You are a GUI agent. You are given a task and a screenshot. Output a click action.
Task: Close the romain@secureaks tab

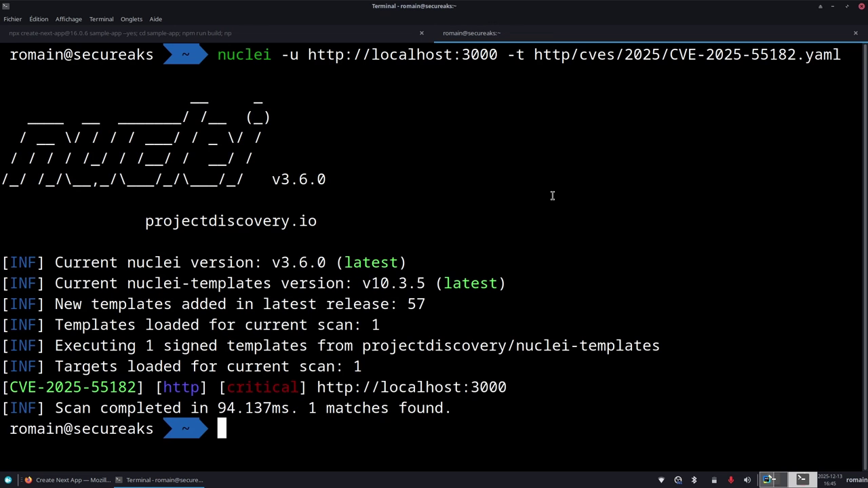coord(856,33)
